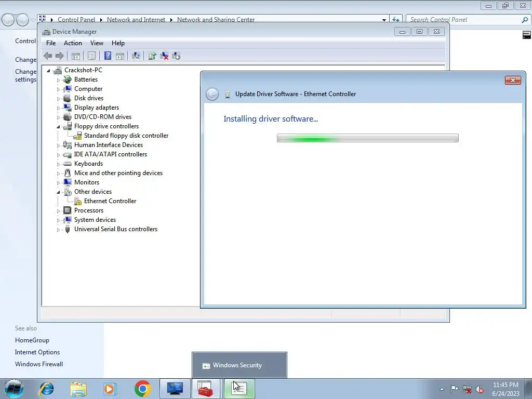
Task: Click the Internet Options link
Action: pyautogui.click(x=37, y=352)
